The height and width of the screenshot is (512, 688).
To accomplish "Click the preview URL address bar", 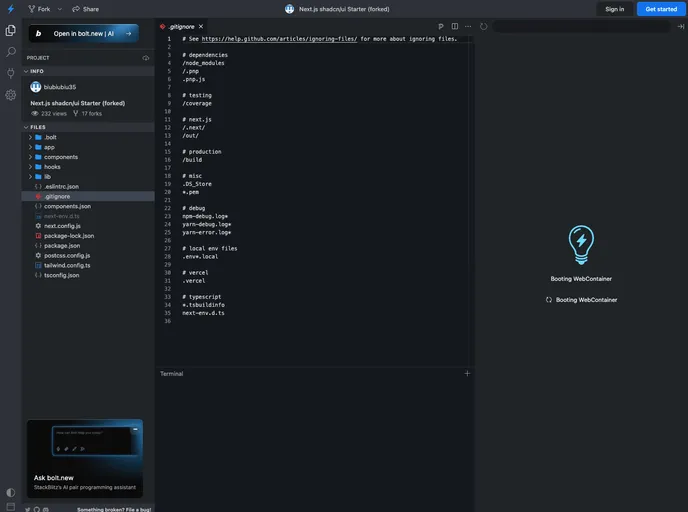I will (x=581, y=26).
